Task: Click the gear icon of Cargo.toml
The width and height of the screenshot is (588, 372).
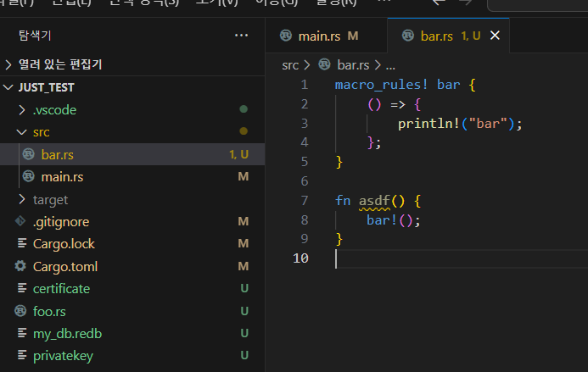Action: click(20, 266)
